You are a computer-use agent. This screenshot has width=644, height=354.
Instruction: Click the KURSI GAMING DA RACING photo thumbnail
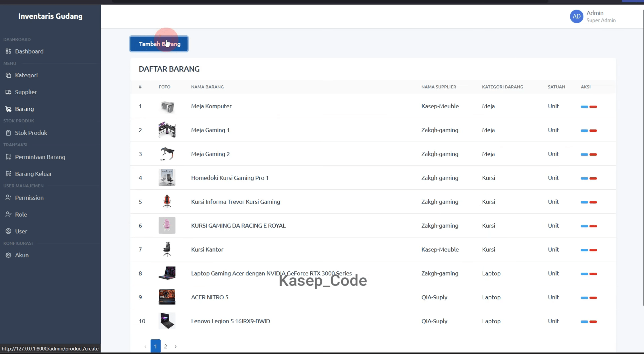point(167,225)
